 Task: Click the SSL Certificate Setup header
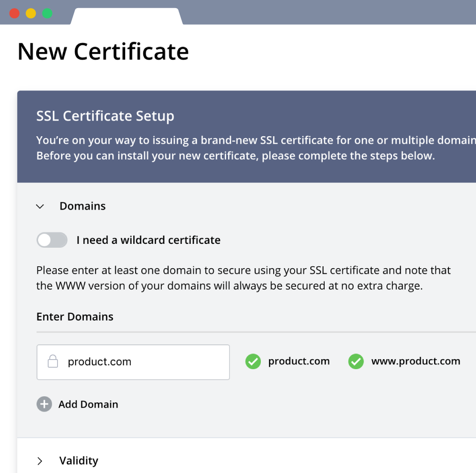[x=105, y=116]
